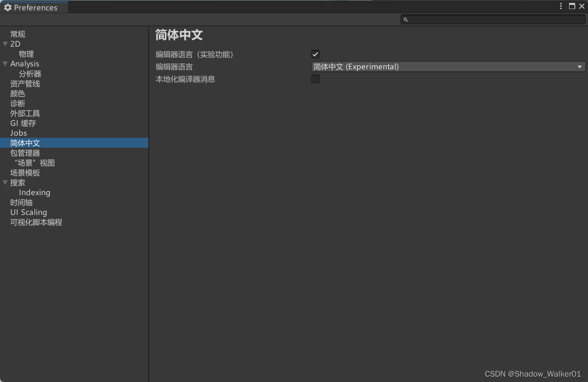Open 包管理器 settings
This screenshot has height=382, width=588.
25,153
